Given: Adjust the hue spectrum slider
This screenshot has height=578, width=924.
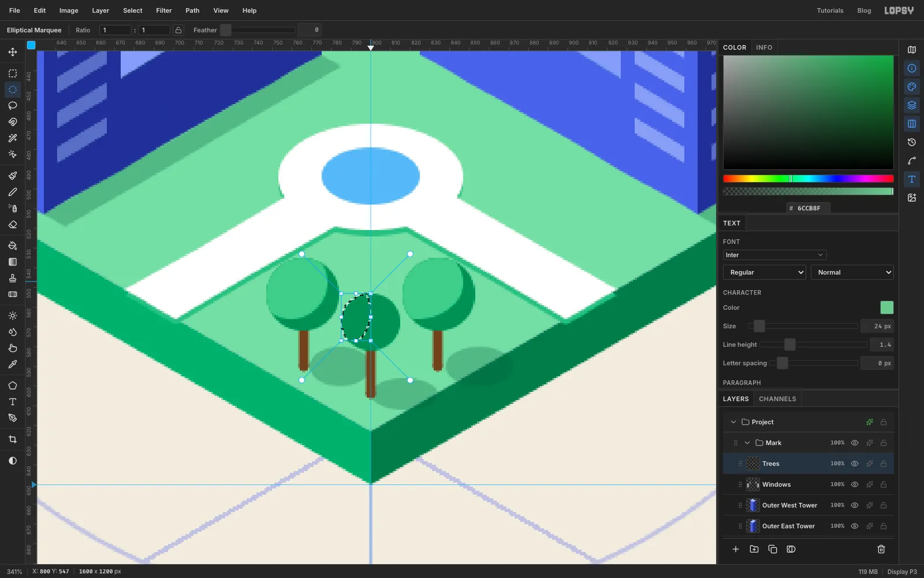Looking at the screenshot, I should click(x=808, y=179).
